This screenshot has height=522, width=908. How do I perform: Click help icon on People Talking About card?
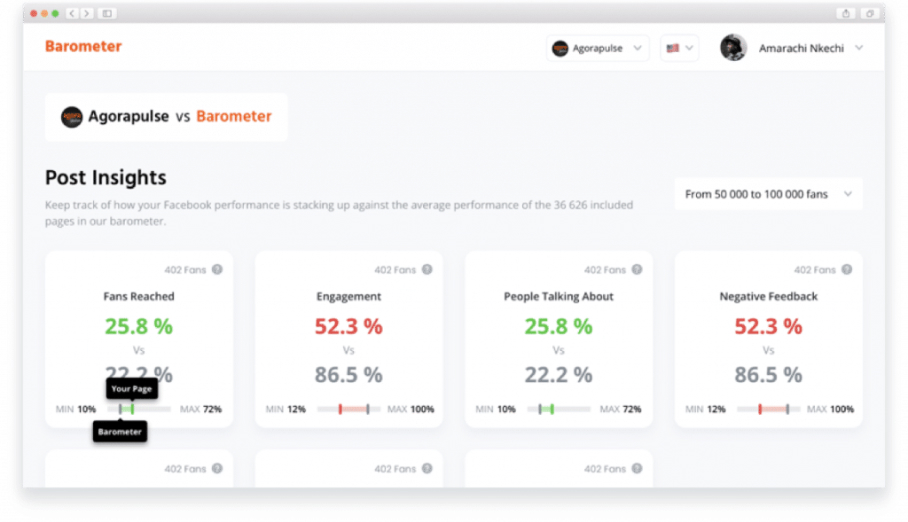[637, 270]
